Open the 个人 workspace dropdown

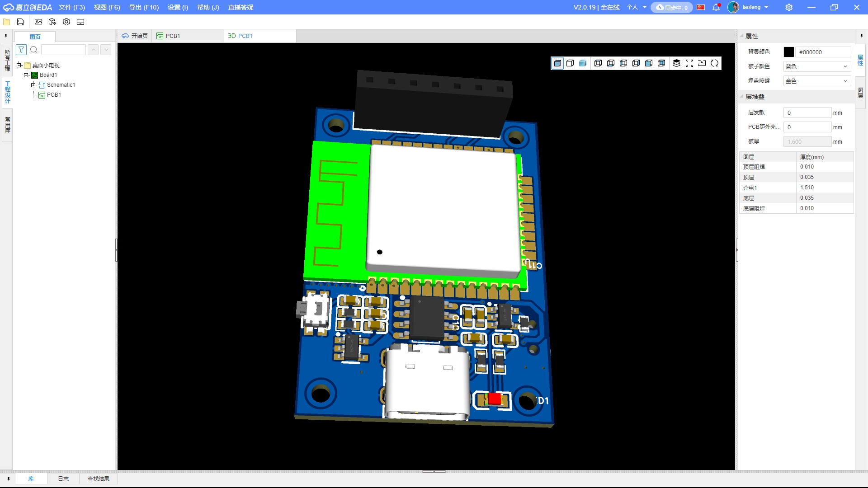637,7
